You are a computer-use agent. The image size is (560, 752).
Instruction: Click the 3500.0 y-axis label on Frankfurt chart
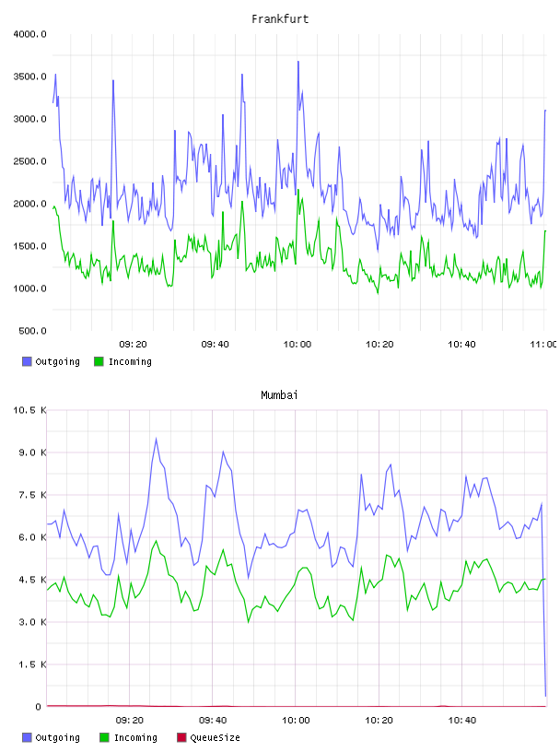[x=29, y=76]
